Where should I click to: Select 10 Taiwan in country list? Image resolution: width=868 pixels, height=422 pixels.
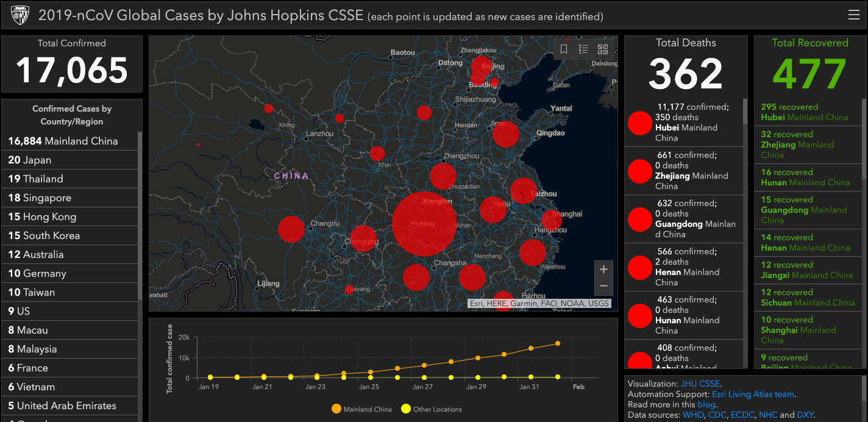(70, 292)
